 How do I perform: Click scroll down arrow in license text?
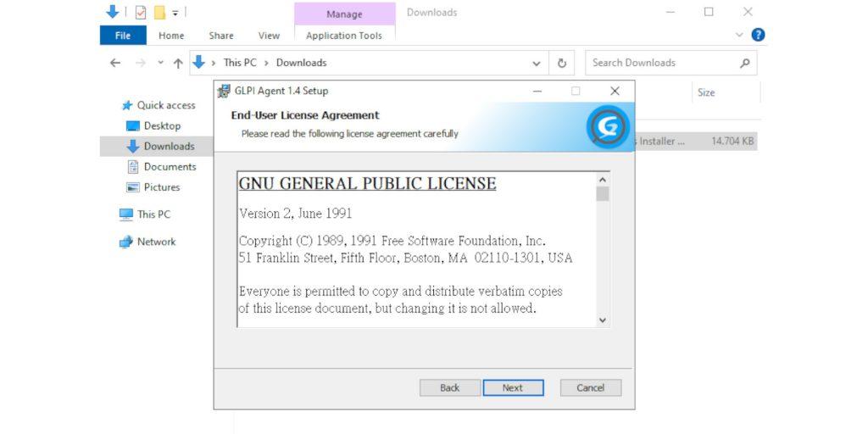[603, 320]
